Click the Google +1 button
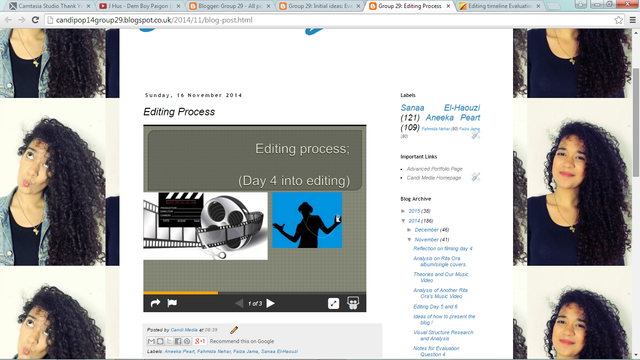The image size is (640, 360). point(200,341)
